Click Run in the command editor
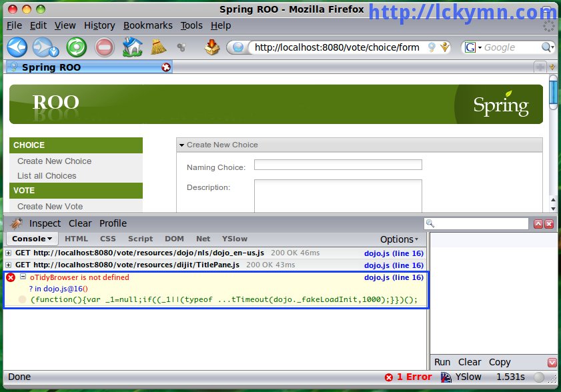The width and height of the screenshot is (561, 392). coord(442,362)
